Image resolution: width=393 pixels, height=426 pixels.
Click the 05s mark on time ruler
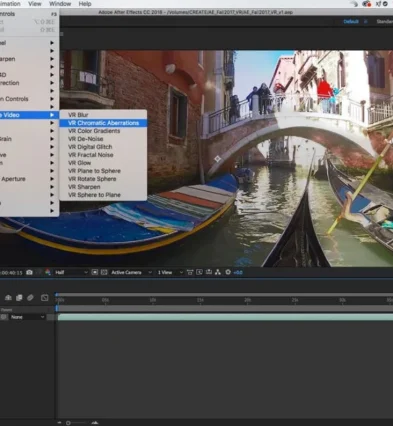point(105,300)
